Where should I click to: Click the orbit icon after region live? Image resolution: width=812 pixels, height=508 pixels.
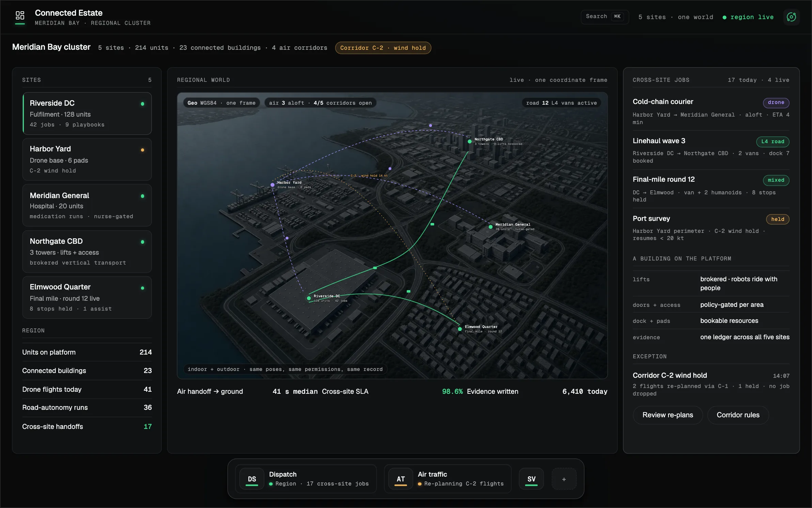(791, 17)
